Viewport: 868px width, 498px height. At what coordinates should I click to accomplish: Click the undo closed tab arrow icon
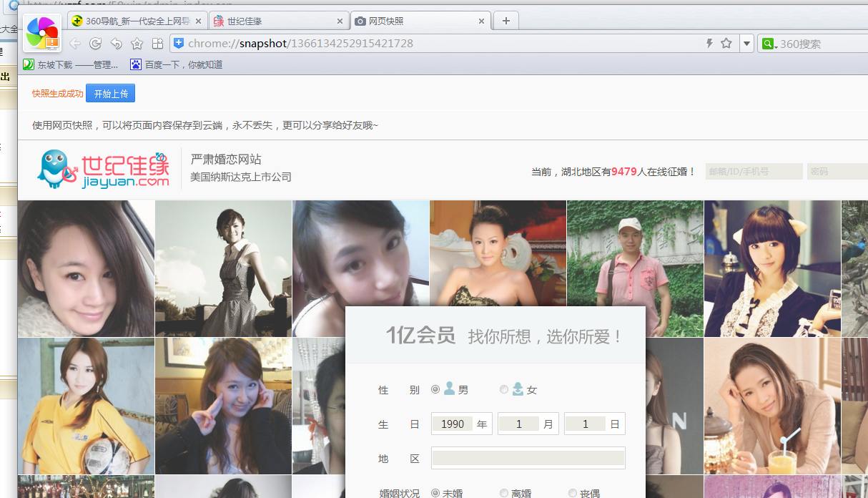point(116,44)
